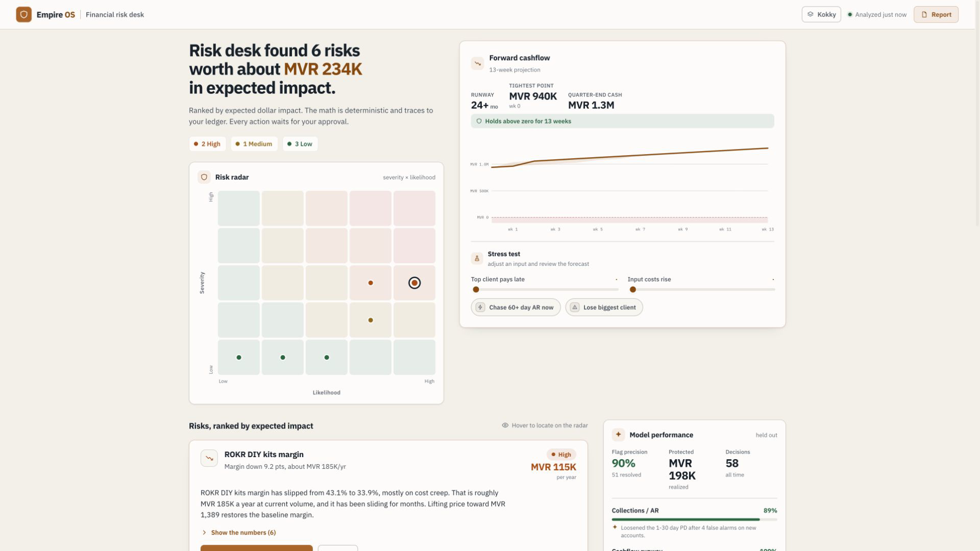Click the Model performance sparkle icon

(618, 435)
